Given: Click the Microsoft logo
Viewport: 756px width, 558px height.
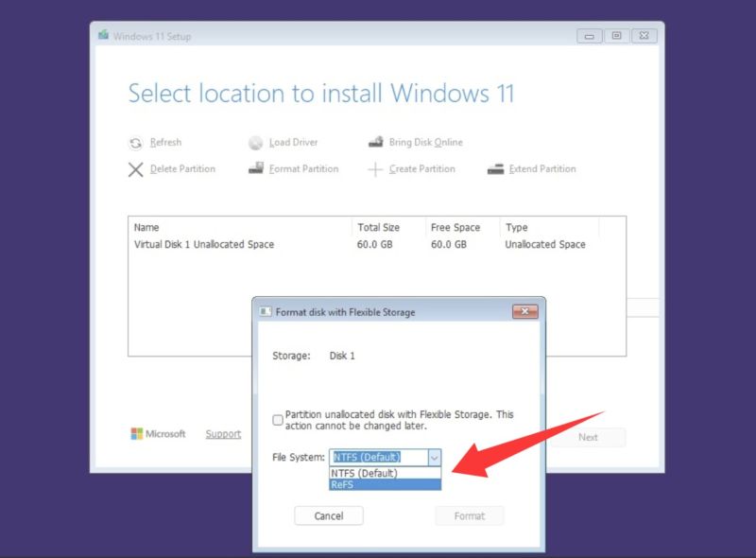Looking at the screenshot, I should click(158, 433).
